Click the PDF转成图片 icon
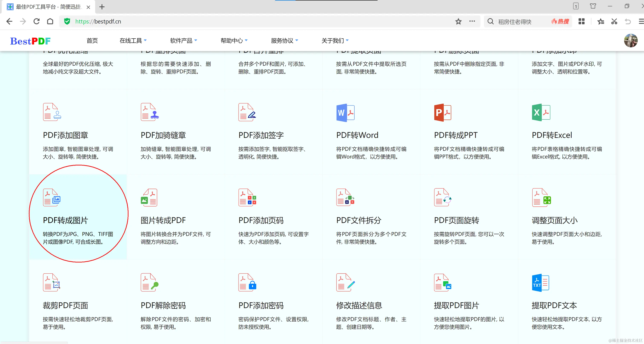 52,197
